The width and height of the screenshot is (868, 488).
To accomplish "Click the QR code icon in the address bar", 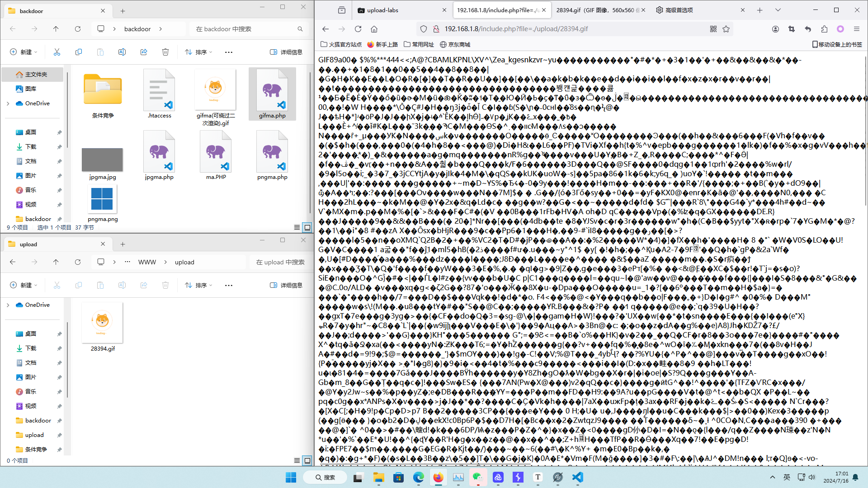I will (x=713, y=29).
